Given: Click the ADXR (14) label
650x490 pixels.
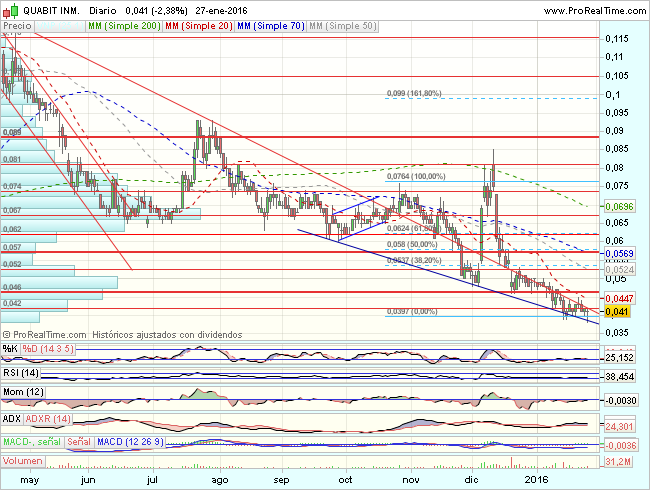Looking at the screenshot, I should point(48,419).
